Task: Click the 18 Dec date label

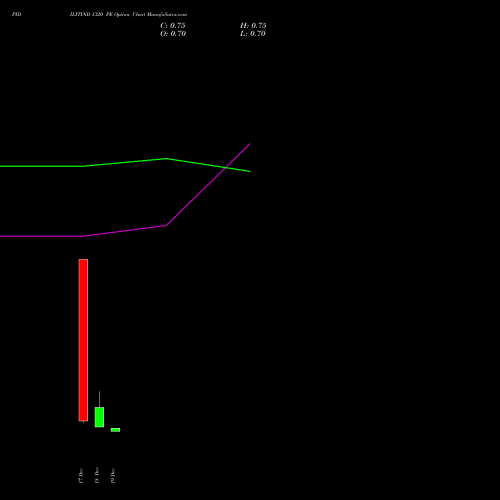Action: coord(97,476)
